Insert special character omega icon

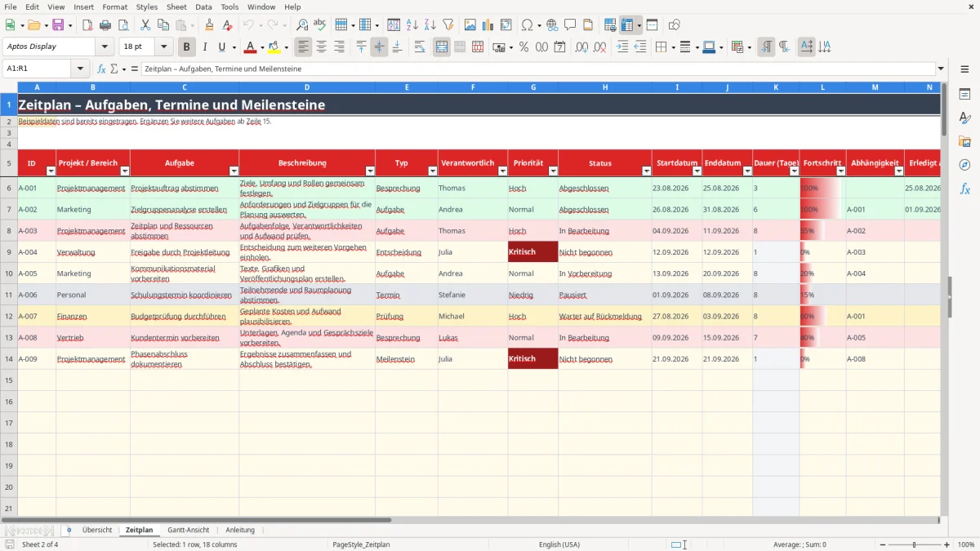[527, 25]
